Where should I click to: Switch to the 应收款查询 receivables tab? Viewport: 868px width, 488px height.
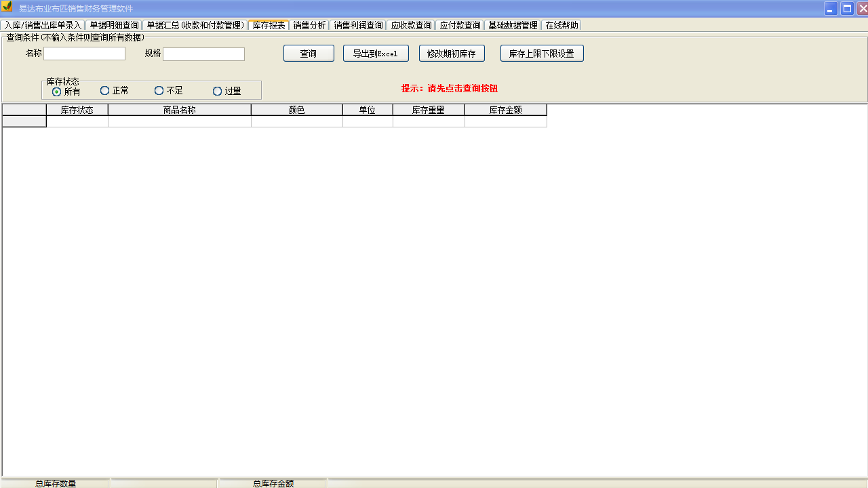pos(412,25)
